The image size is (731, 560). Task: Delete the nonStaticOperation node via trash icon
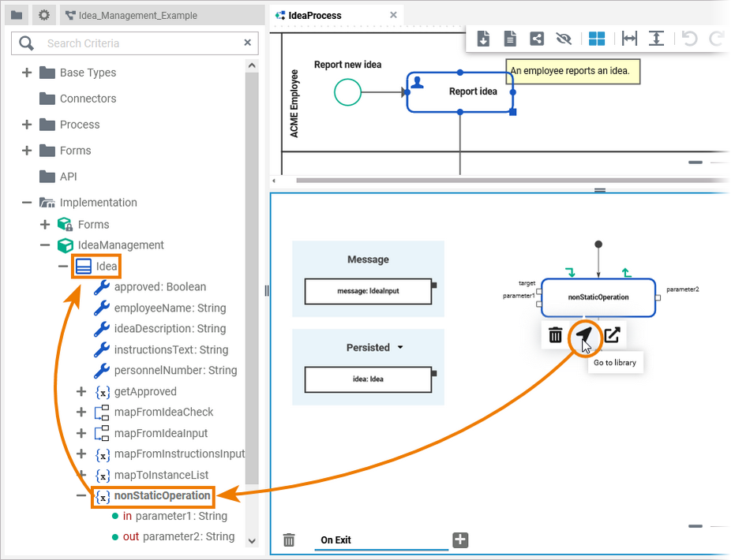(x=556, y=335)
